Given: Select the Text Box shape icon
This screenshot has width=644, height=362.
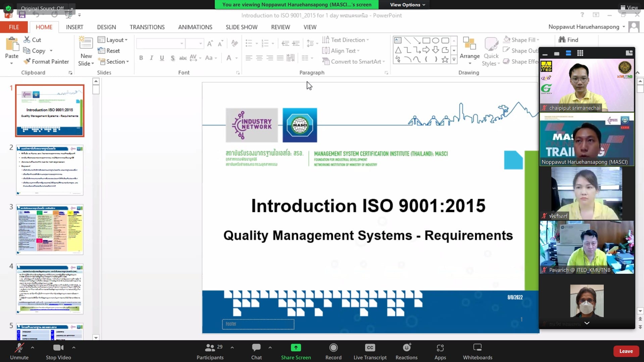Looking at the screenshot, I should [x=398, y=41].
